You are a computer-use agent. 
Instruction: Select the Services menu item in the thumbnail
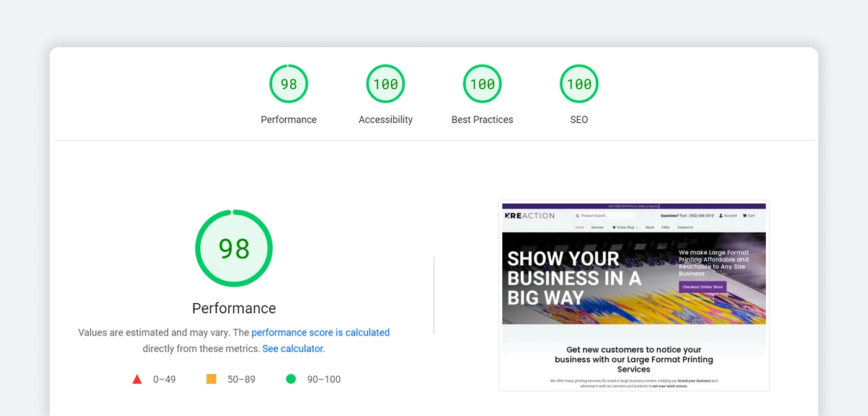[x=597, y=228]
